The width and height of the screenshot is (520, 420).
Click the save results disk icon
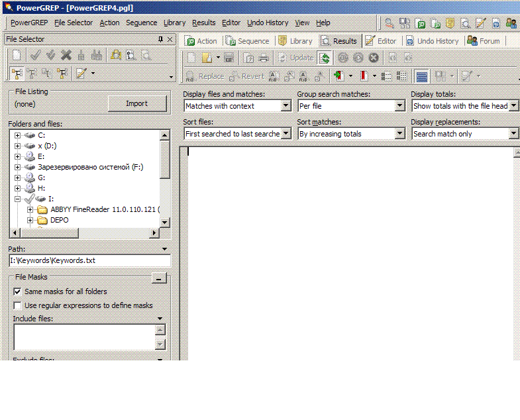point(229,58)
